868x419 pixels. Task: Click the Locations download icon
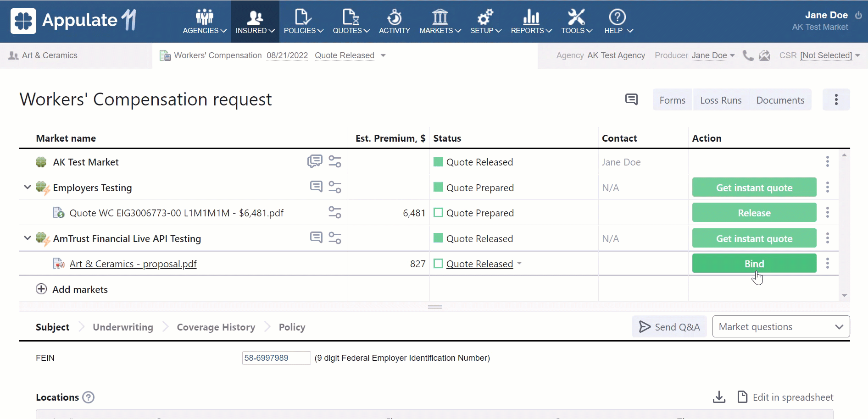tap(719, 397)
